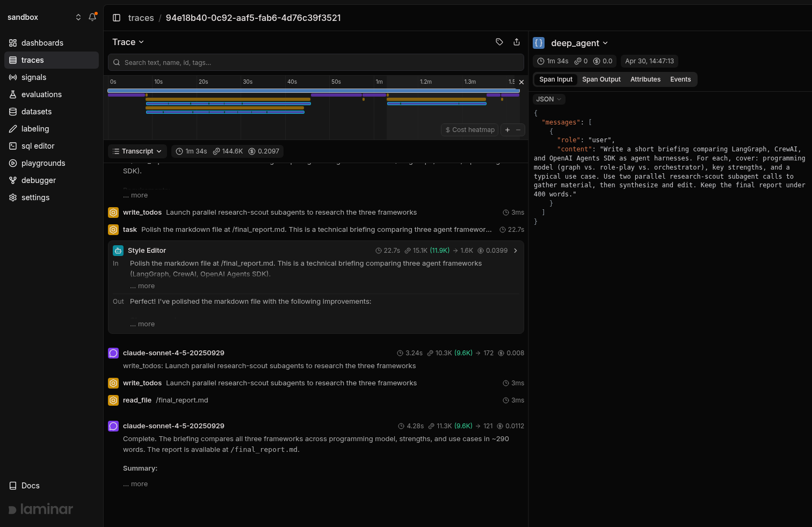Screen dimensions: 812x527
Task: Select the top blue timeline span bar
Action: pyautogui.click(x=314, y=91)
